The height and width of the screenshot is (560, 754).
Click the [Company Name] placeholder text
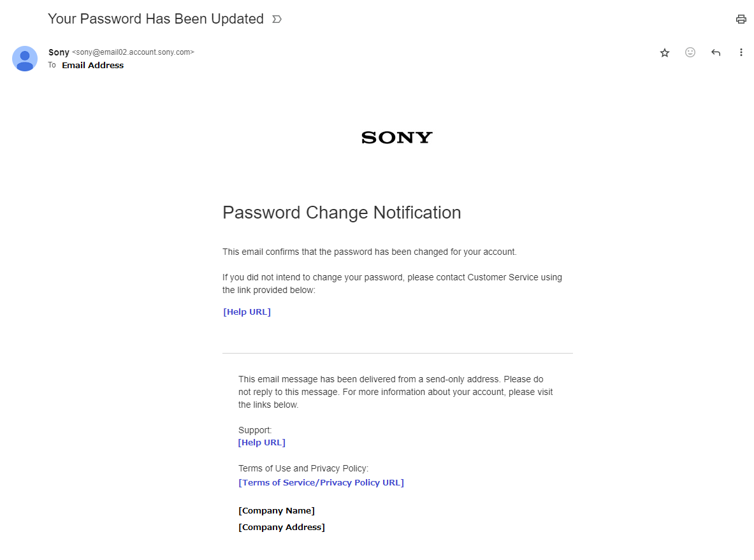(277, 511)
